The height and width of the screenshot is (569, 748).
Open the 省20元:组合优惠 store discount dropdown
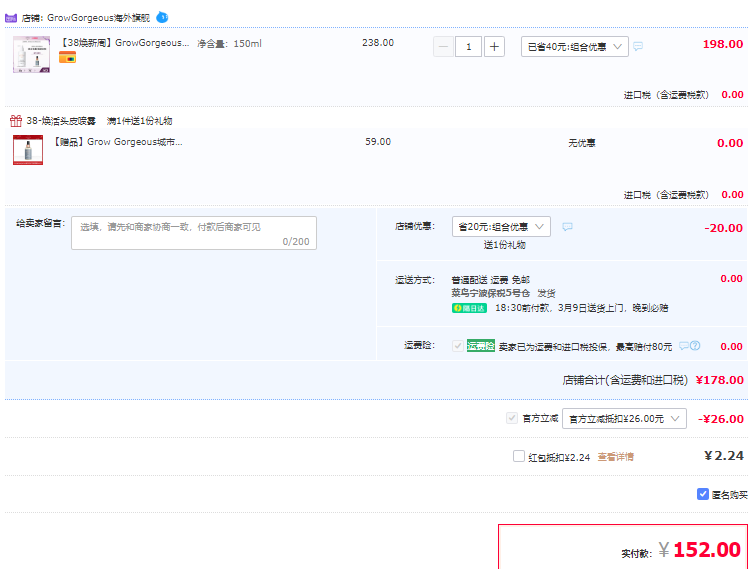[x=501, y=227]
